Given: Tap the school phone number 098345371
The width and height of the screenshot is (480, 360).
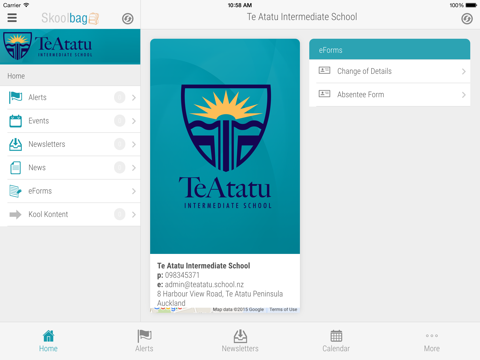Looking at the screenshot, I should pos(182,275).
